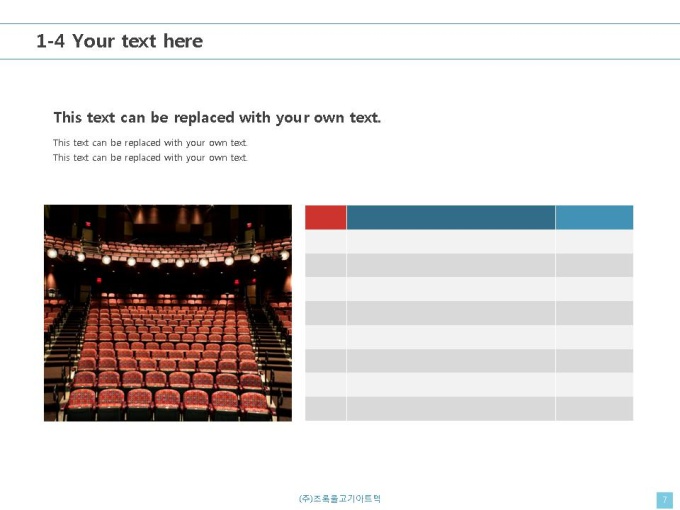Select the second small body text line
Screen dimensions: 680x510
point(150,157)
